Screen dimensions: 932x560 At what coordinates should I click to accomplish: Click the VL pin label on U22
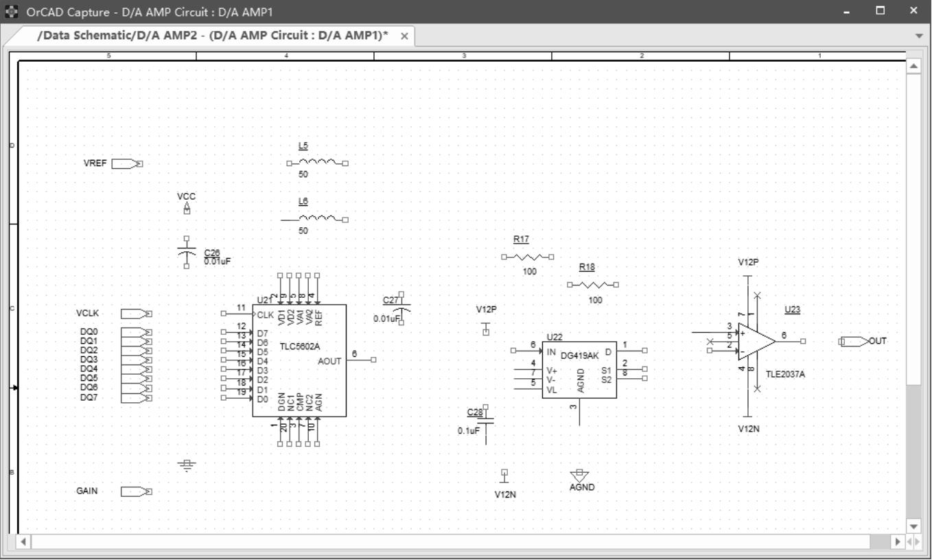pos(552,390)
